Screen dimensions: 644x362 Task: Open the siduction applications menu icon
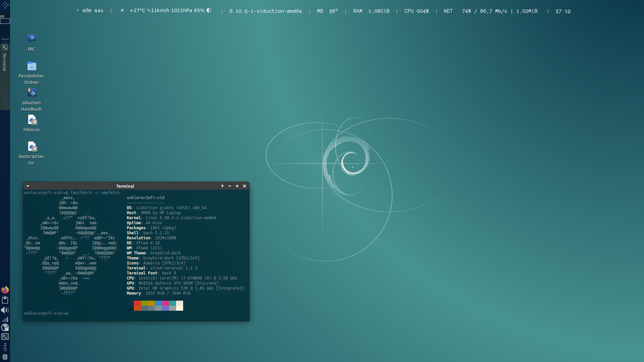pos(5,5)
